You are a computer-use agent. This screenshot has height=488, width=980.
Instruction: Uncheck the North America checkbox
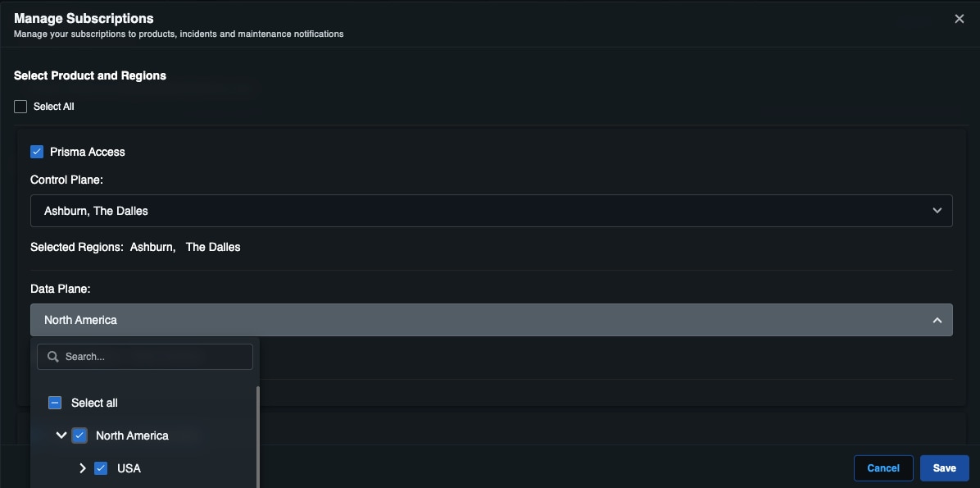tap(79, 436)
